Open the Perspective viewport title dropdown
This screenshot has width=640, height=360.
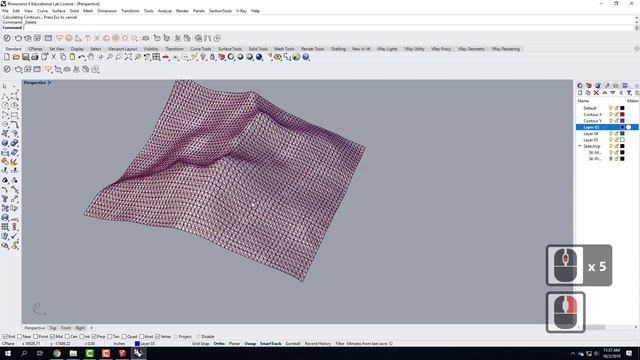point(50,83)
